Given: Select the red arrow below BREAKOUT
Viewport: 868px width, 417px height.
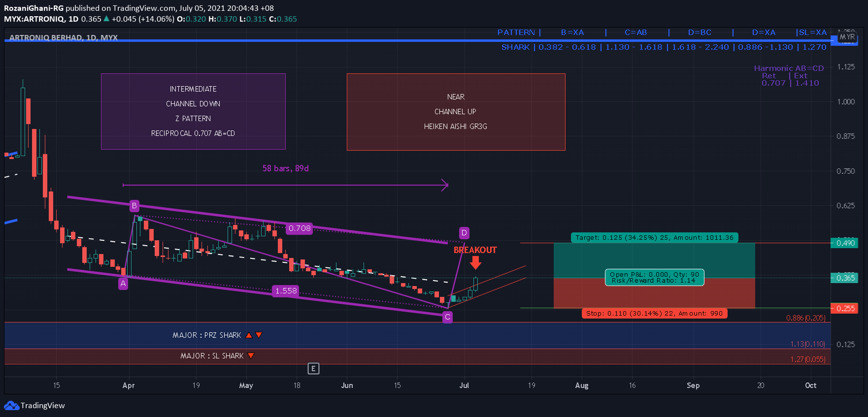Looking at the screenshot, I should point(475,263).
